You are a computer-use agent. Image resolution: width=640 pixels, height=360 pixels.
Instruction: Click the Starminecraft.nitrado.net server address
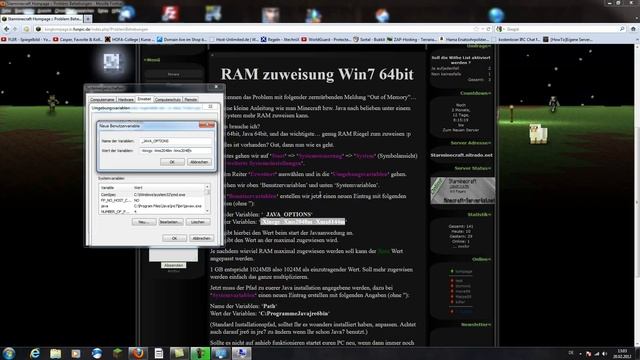pyautogui.click(x=461, y=155)
